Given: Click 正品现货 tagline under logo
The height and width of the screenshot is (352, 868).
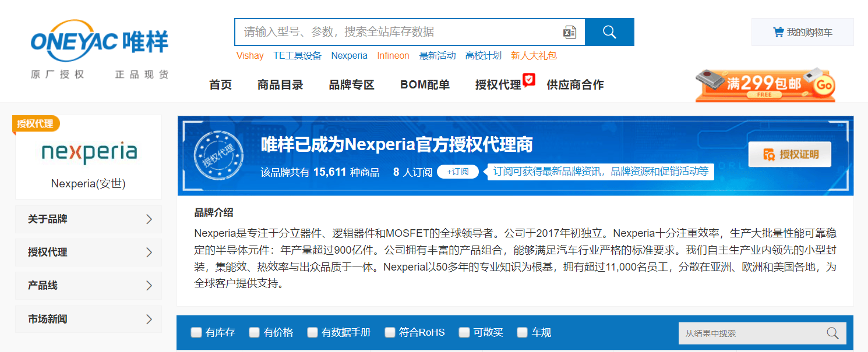Looking at the screenshot, I should pyautogui.click(x=142, y=74).
